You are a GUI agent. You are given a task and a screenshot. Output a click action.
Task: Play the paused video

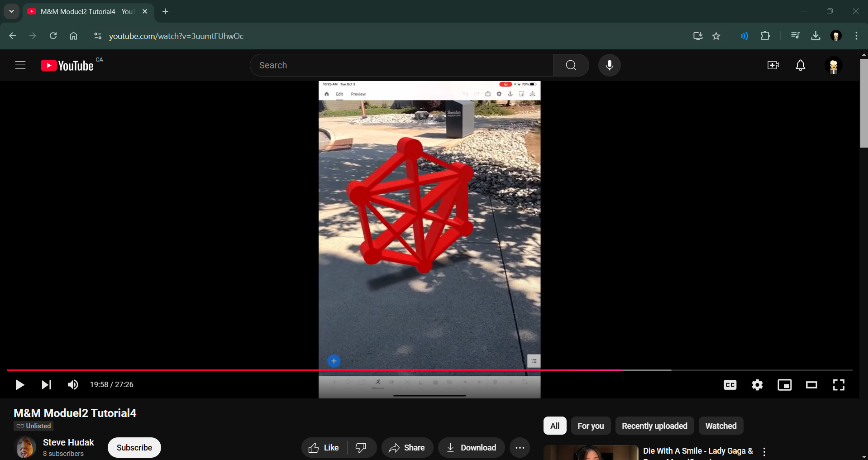coord(19,385)
